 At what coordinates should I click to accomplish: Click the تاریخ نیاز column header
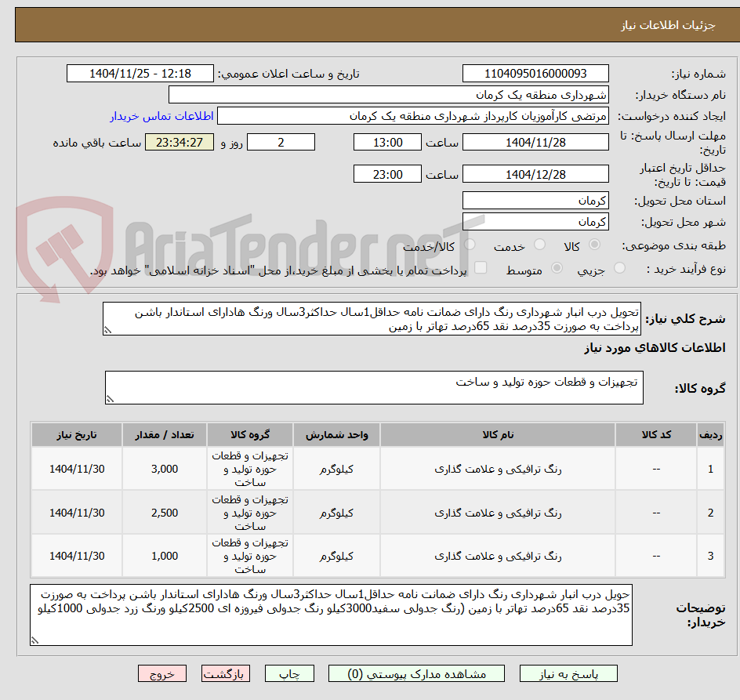(77, 435)
